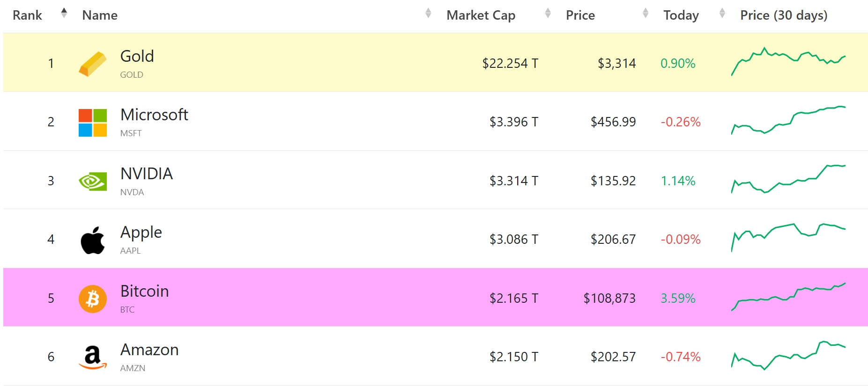Image resolution: width=868 pixels, height=387 pixels.
Task: Click the Bitcoin logo icon
Action: [92, 299]
